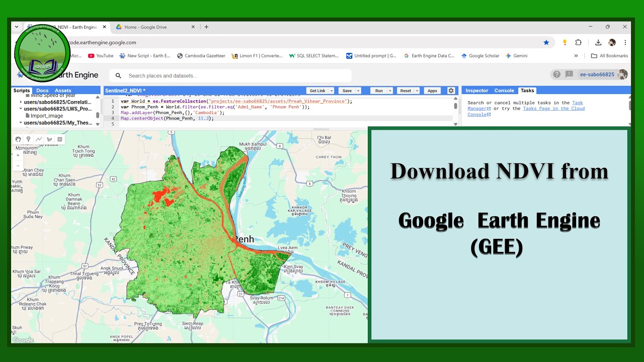Select the Tasks tab
This screenshot has height=362, width=644.
coord(527,90)
